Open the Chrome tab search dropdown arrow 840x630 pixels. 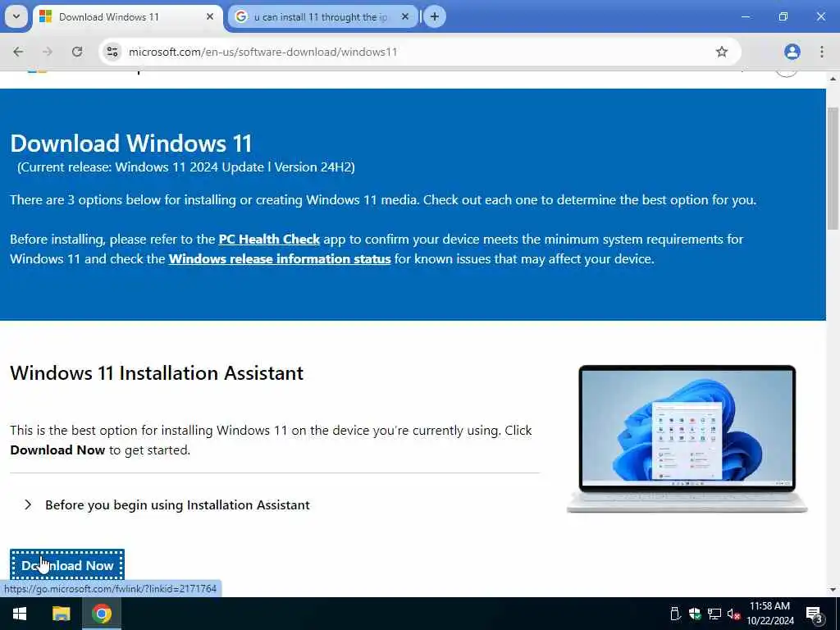(16, 16)
